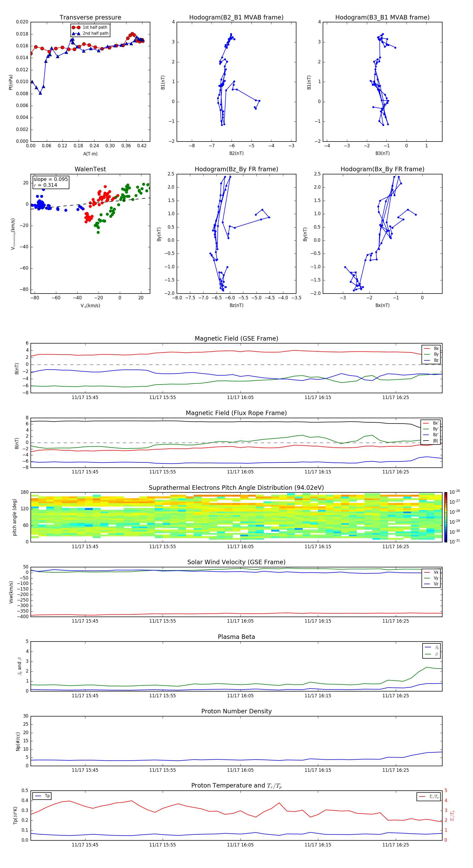Click the 'V_remaining(km/s)' y-axis label
473x868 pixels.
(x=13, y=234)
